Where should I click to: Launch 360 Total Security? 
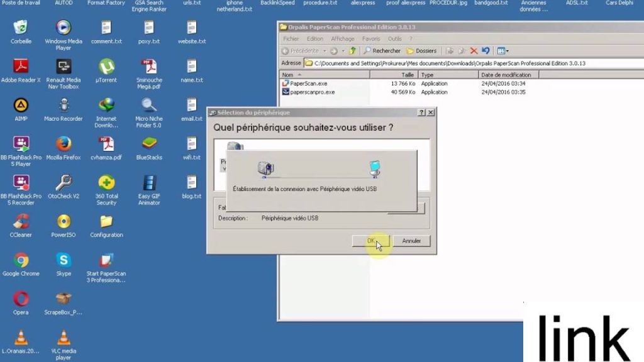pyautogui.click(x=106, y=183)
